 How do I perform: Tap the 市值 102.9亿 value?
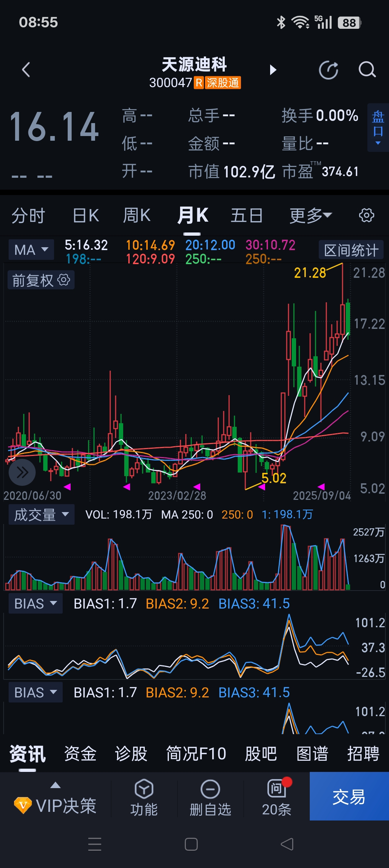(x=232, y=172)
